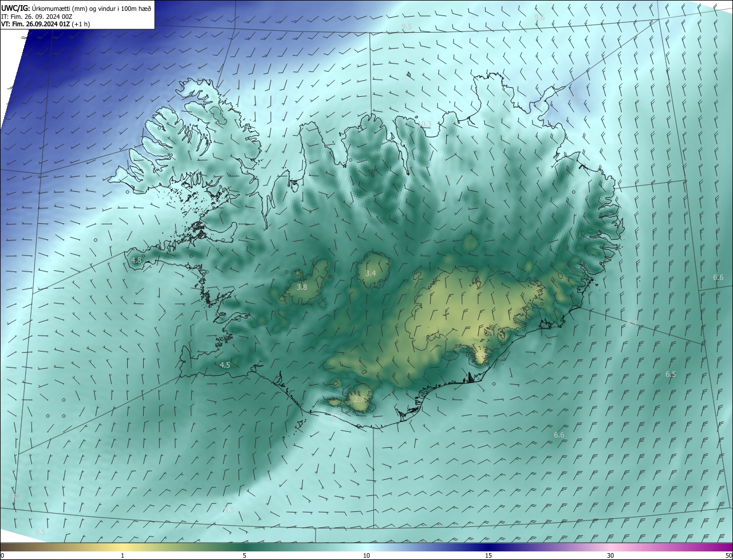Click the yellow section of the color scale bar
This screenshot has width=733, height=560.
123,547
